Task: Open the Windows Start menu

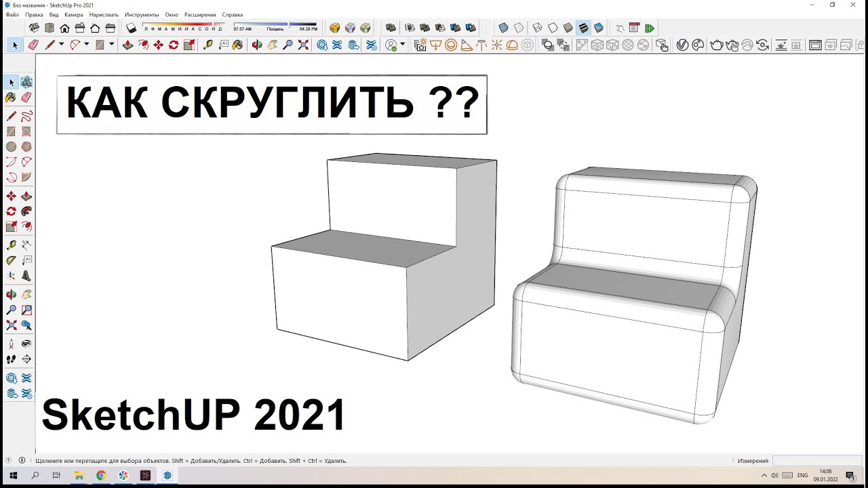Action: click(x=13, y=475)
